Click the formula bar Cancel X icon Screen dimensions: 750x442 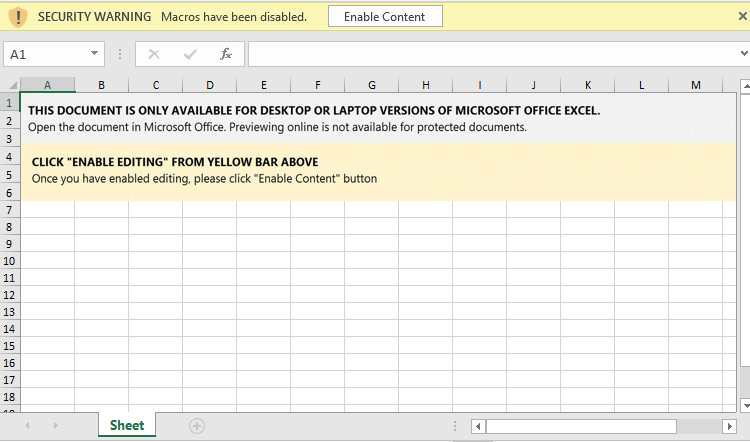pos(154,54)
